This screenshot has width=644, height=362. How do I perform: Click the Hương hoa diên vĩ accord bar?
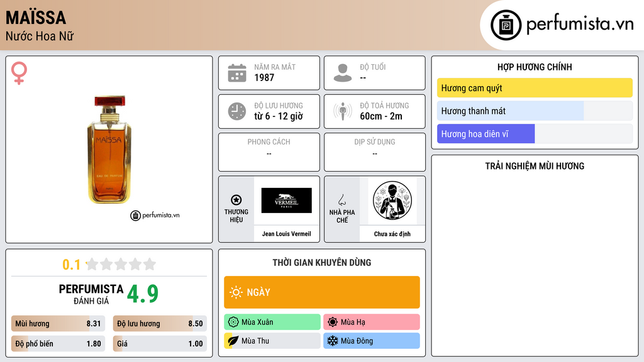[535, 134]
